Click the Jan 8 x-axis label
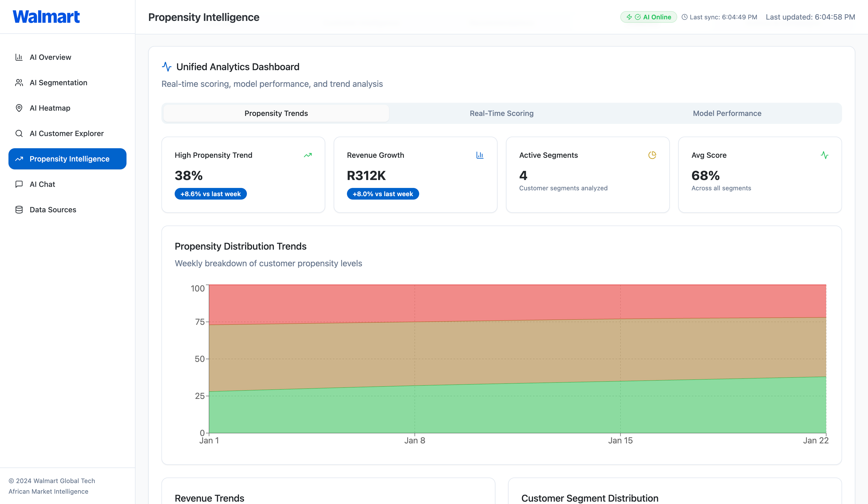Image resolution: width=868 pixels, height=504 pixels. click(x=415, y=441)
